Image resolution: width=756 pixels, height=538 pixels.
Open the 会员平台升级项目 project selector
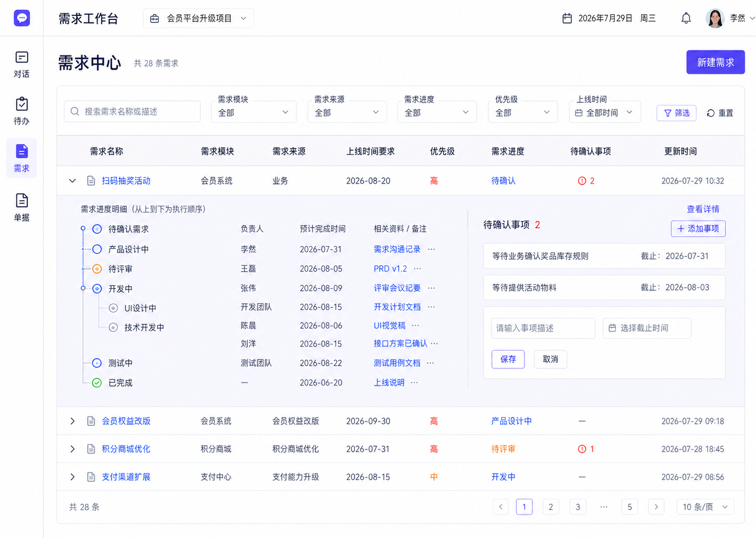tap(198, 18)
